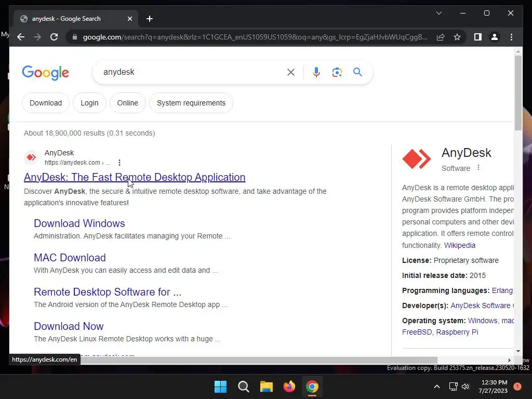Open options beside anydesk.com URL
The image size is (532, 399).
pyautogui.click(x=119, y=163)
